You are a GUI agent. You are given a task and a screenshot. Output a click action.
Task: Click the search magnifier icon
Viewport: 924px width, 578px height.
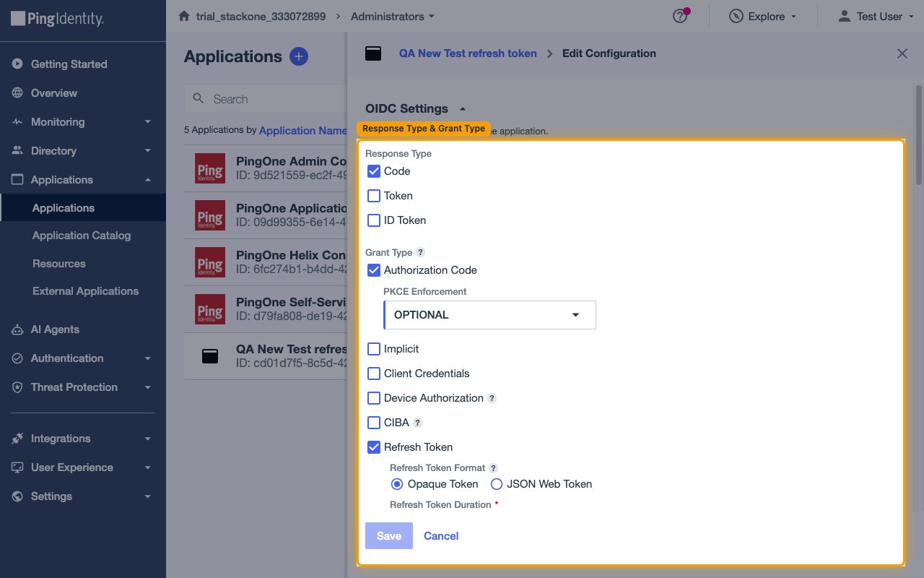[x=198, y=99]
